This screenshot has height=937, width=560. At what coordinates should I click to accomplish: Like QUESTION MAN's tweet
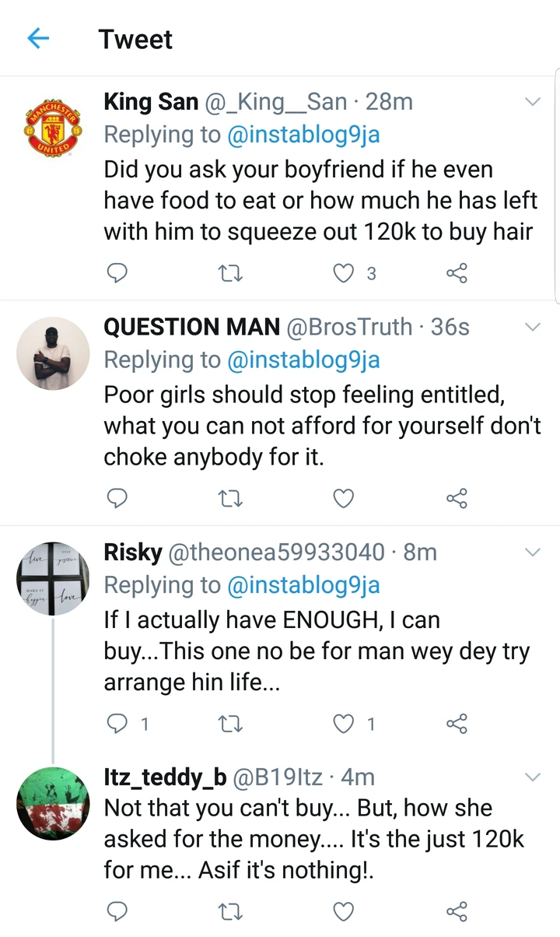[x=343, y=498]
